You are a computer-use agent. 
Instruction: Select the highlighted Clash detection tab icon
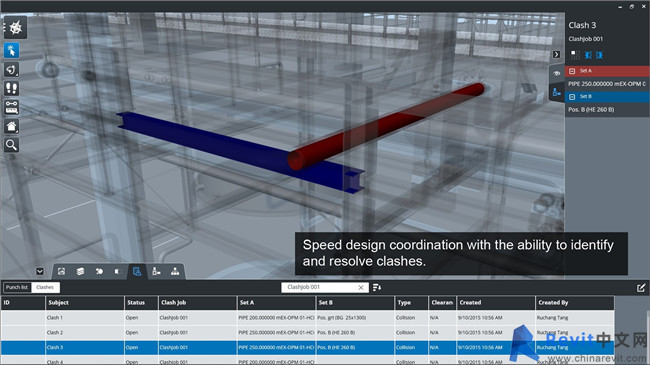[137, 271]
